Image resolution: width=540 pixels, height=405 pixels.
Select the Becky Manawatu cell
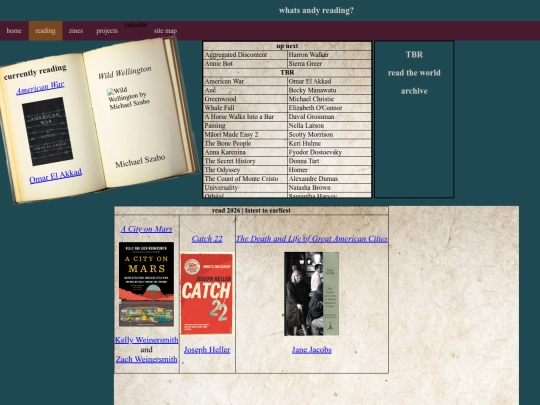click(x=329, y=90)
